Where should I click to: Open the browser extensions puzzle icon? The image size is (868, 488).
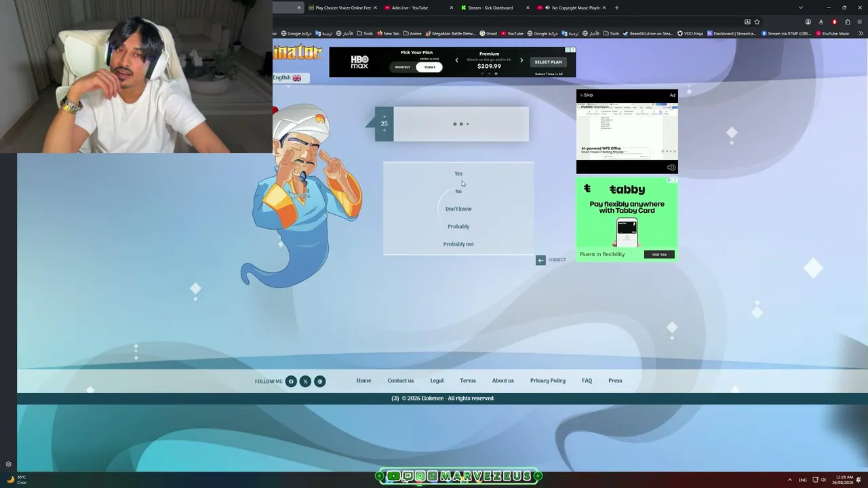(x=848, y=22)
